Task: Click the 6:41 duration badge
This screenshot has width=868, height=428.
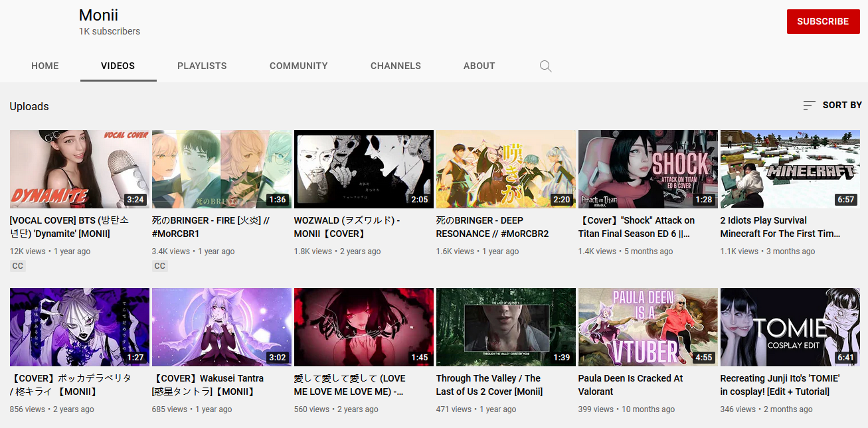Action: 845,358
